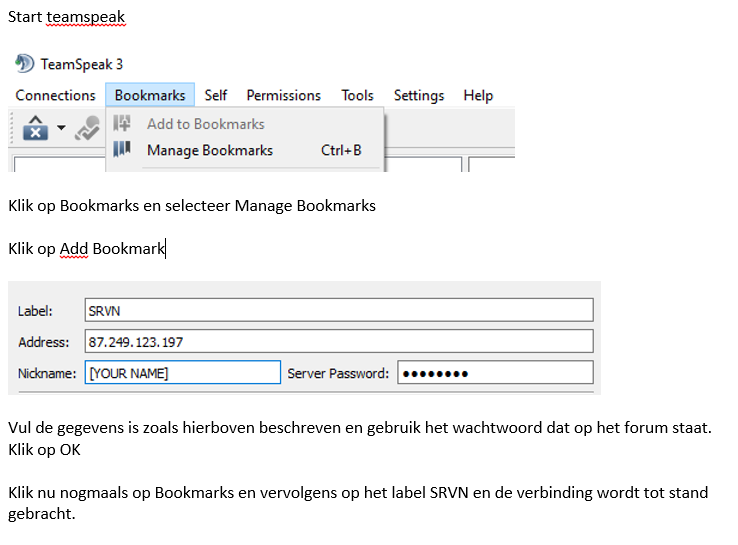The width and height of the screenshot is (738, 545).
Task: Select Manage Bookmarks menu entry
Action: pos(245,150)
